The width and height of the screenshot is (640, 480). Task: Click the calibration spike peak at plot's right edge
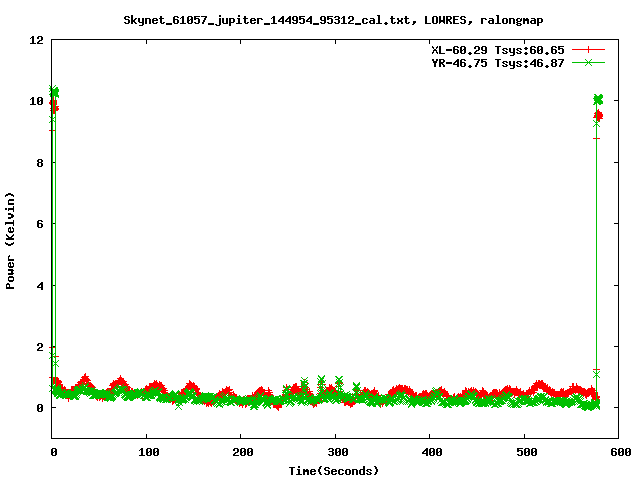coord(598,100)
